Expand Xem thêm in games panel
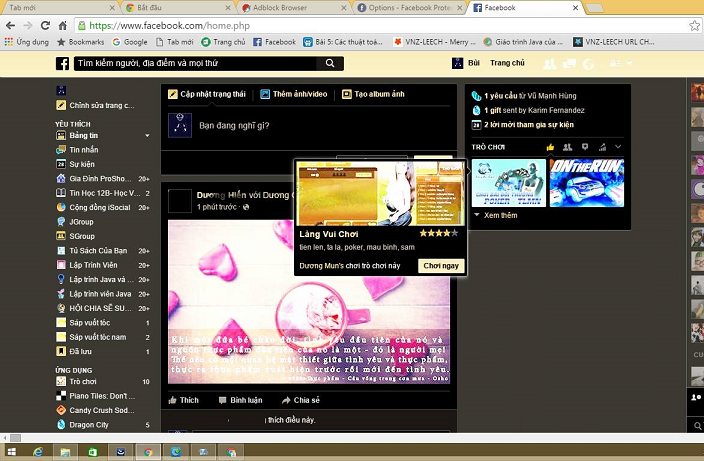Image resolution: width=704 pixels, height=461 pixels. tap(496, 215)
